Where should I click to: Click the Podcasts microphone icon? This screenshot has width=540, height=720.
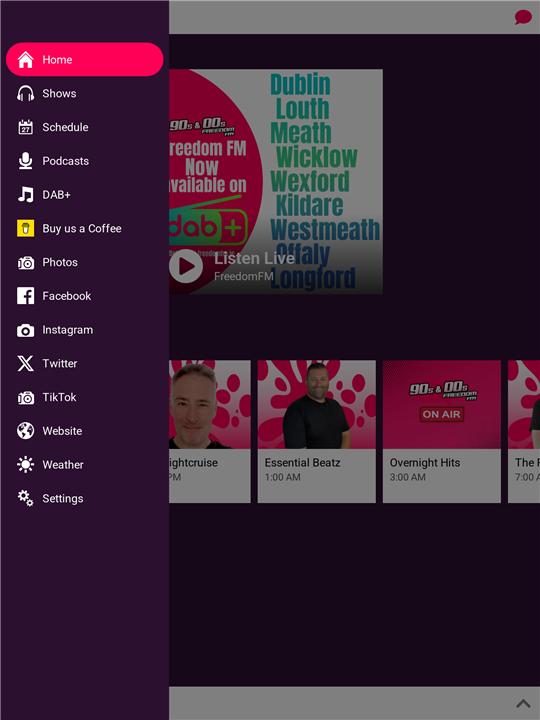(x=25, y=161)
